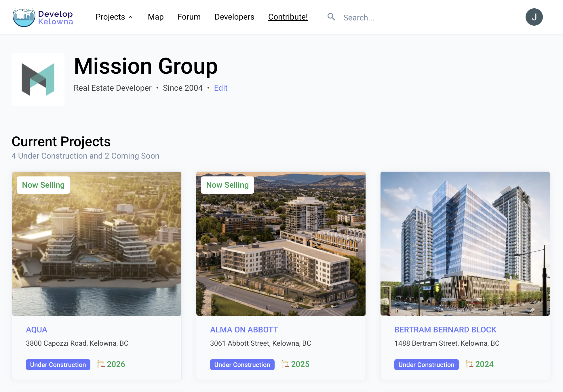Click the search magnifier icon
Screen dimensions: 563x392
331,17
